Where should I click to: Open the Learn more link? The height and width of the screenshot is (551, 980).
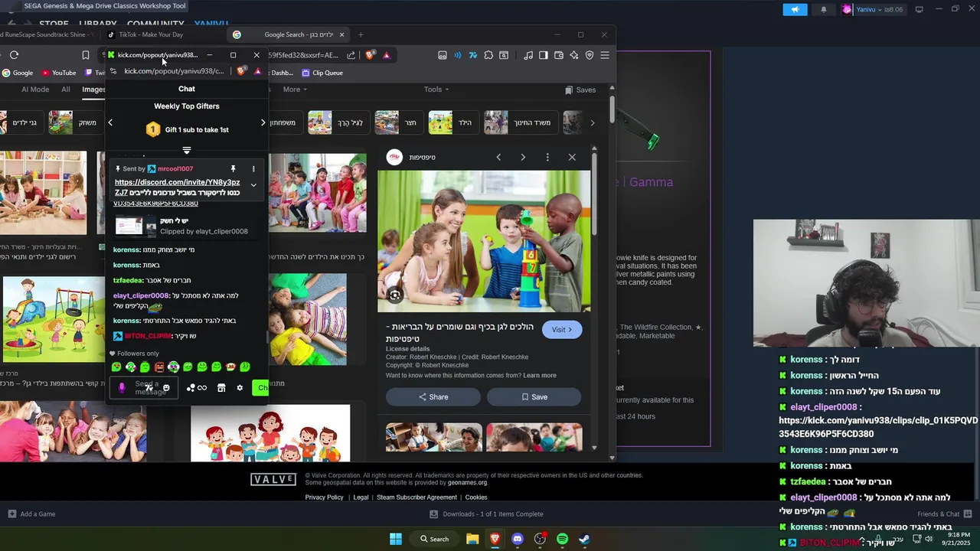[x=540, y=376]
